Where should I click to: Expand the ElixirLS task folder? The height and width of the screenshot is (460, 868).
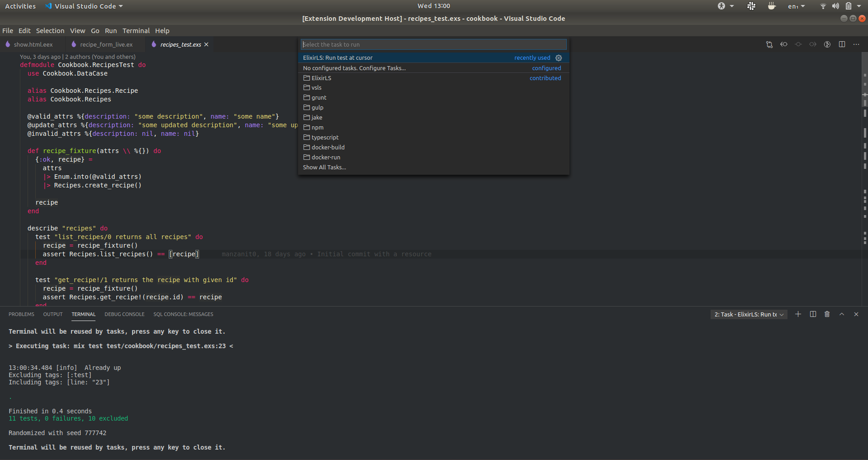click(433, 78)
